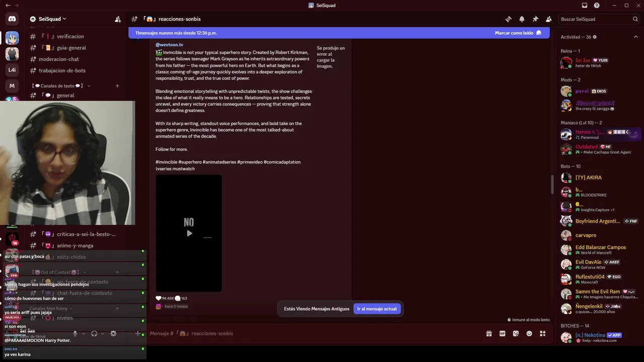This screenshot has width=644, height=362.
Task: Open Evil DavAle member entry
Action: click(x=600, y=264)
